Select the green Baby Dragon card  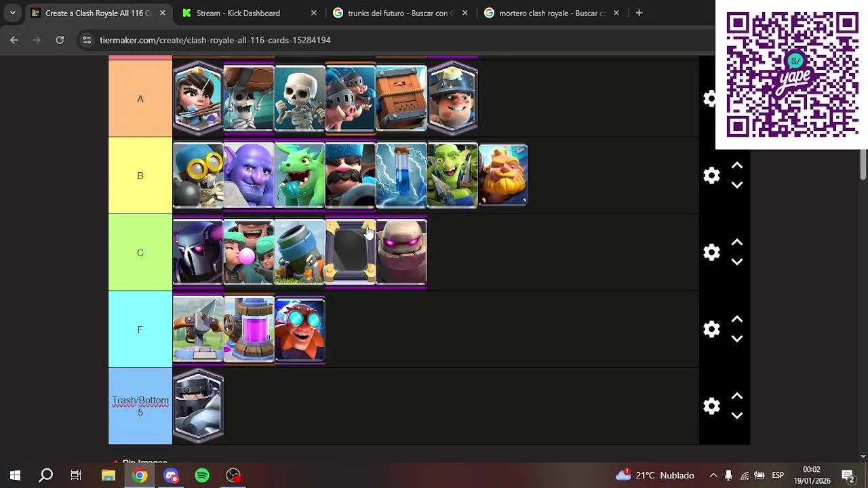point(300,176)
